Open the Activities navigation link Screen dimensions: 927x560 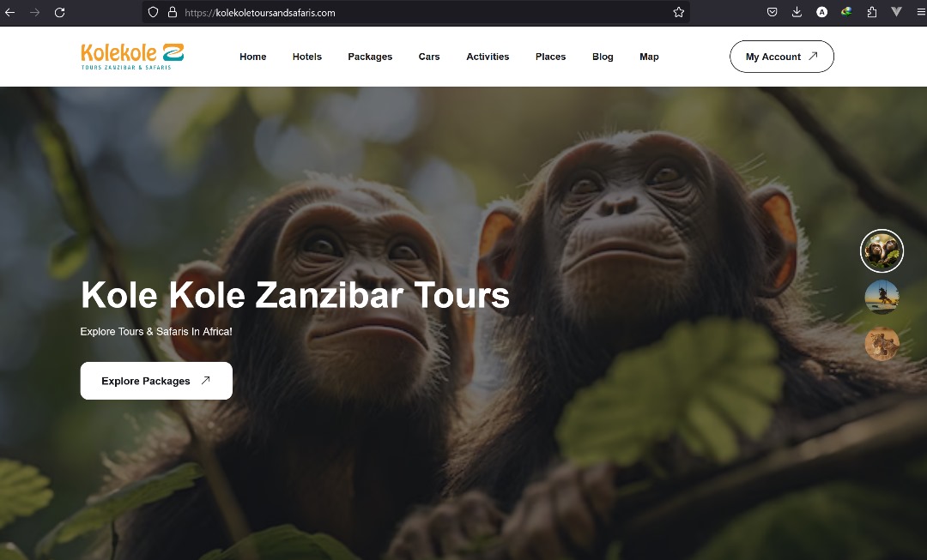(488, 57)
